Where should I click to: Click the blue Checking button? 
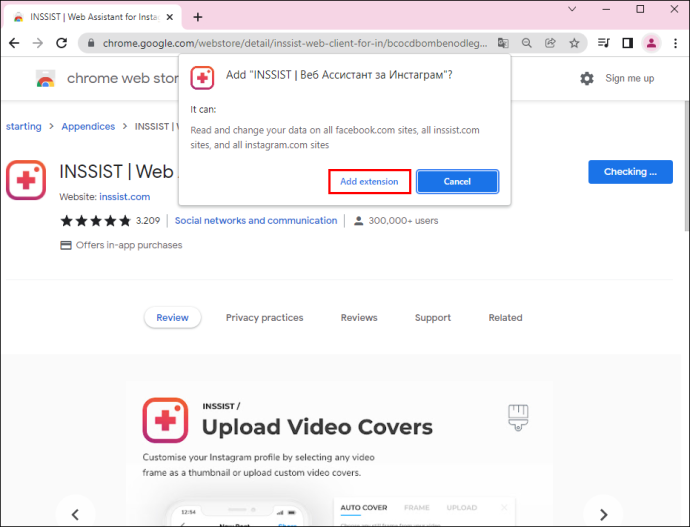click(630, 172)
